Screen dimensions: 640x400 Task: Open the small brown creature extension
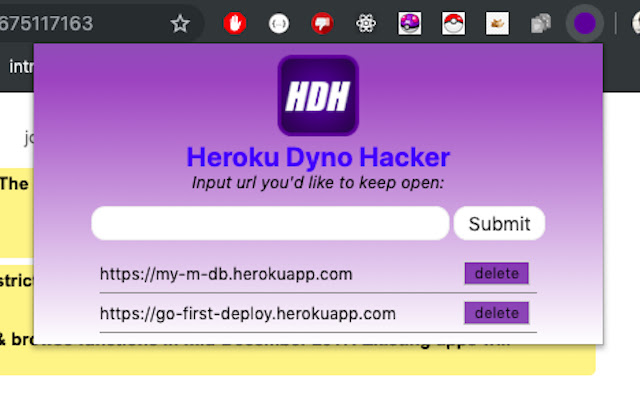click(497, 23)
